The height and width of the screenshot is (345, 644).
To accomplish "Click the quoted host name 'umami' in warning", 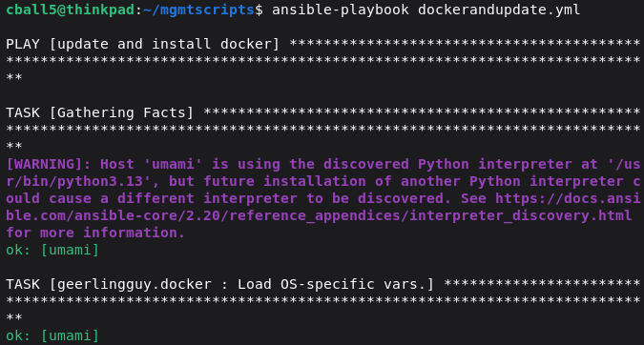I will tap(173, 164).
